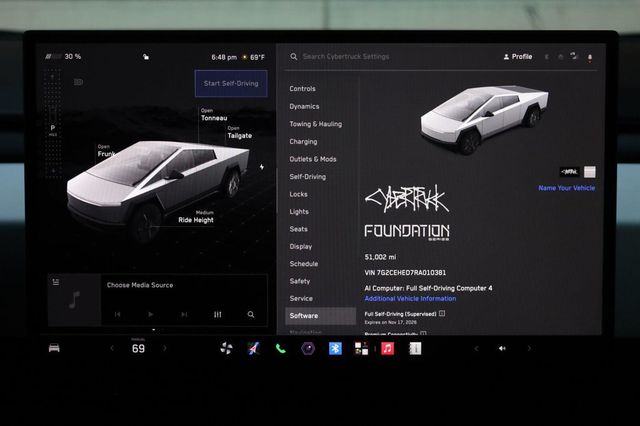
Task: Play the media
Action: coord(151,314)
